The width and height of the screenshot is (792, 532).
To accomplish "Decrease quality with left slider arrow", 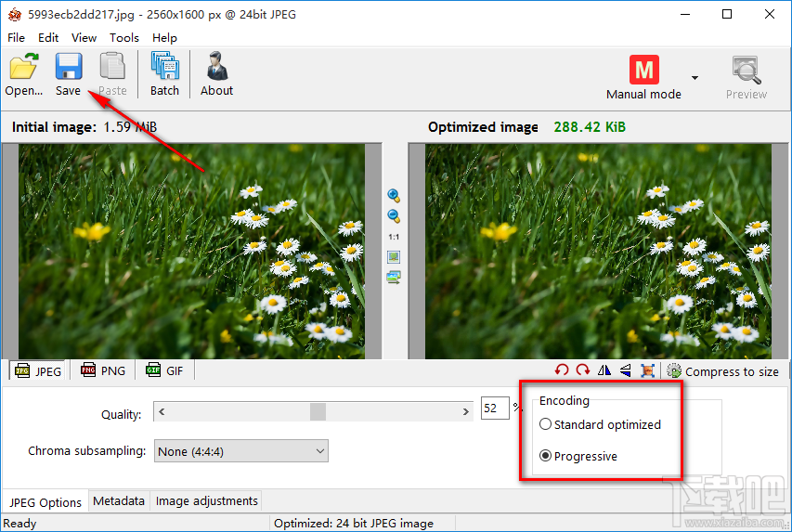I will [162, 411].
